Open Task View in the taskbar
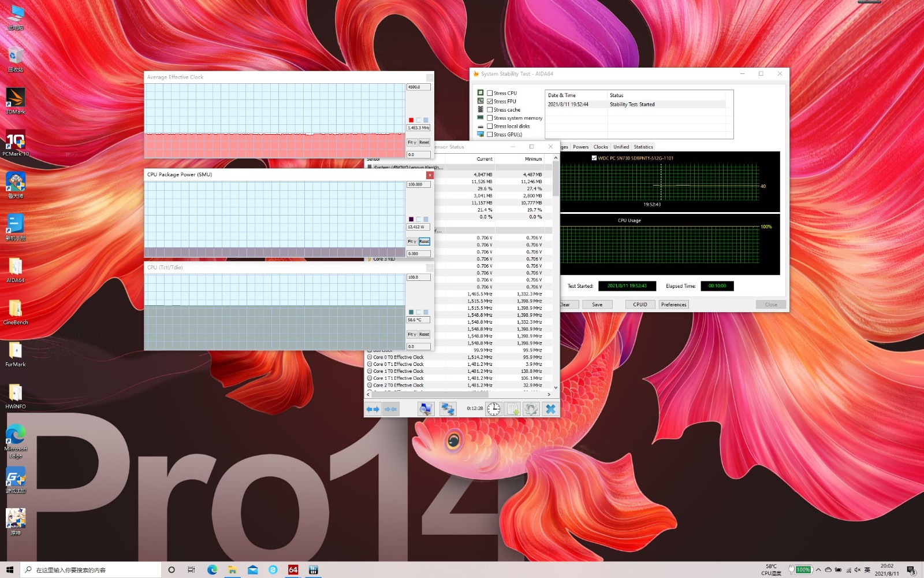The height and width of the screenshot is (578, 924). point(191,570)
